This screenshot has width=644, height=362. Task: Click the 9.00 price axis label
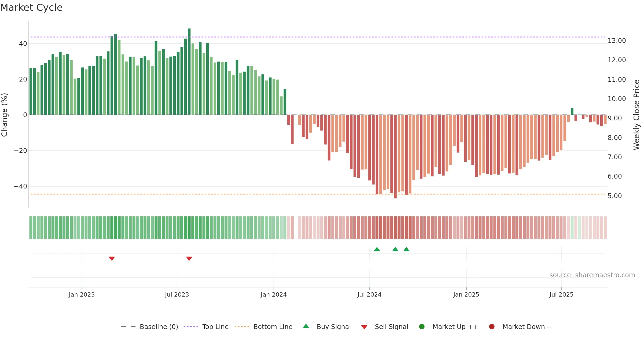coord(614,118)
